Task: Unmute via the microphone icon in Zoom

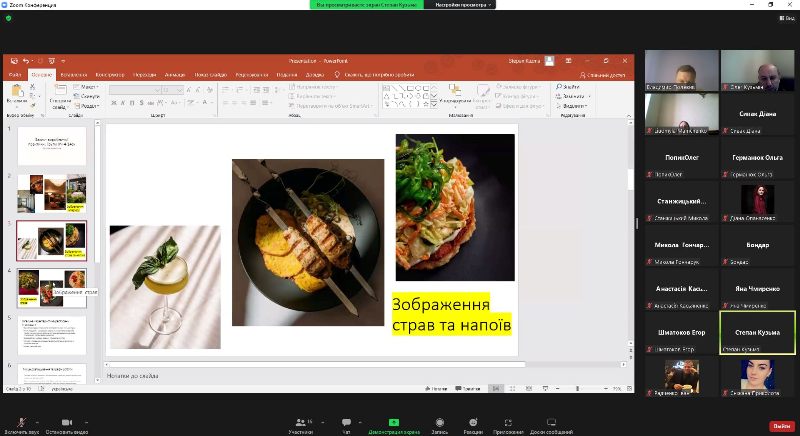Action: (x=21, y=423)
